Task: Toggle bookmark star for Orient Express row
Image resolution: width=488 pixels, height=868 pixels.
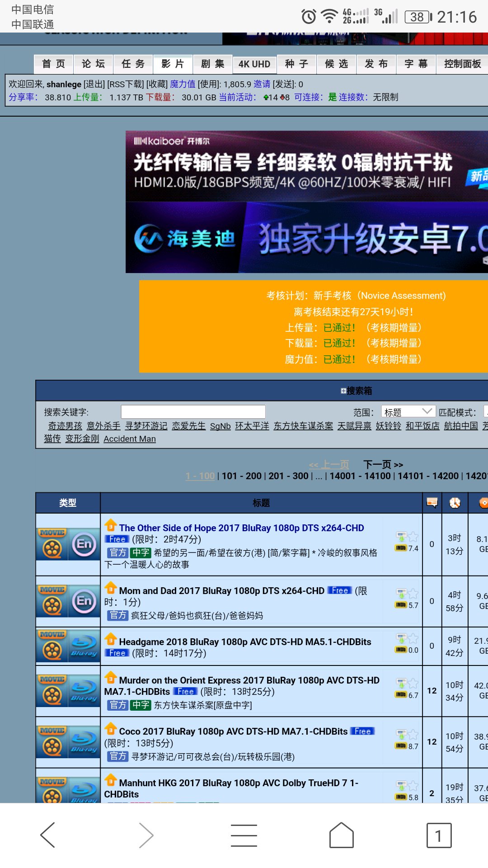Action: point(413,683)
